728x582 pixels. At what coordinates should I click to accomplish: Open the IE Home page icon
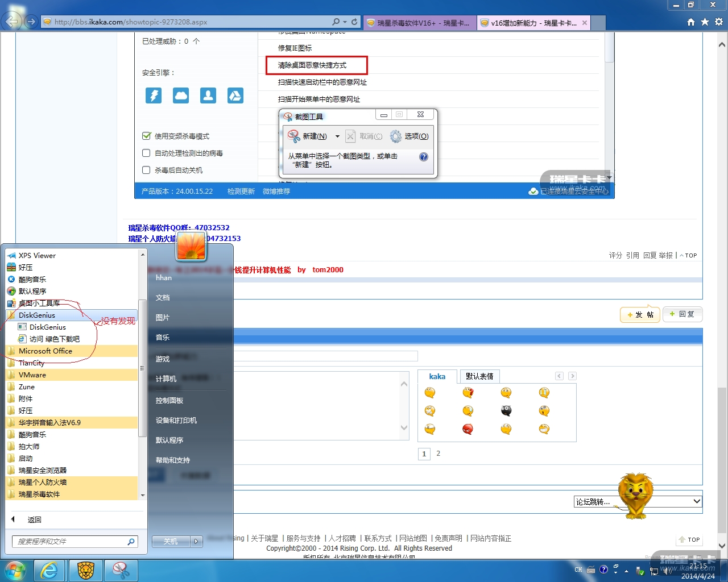tap(691, 22)
